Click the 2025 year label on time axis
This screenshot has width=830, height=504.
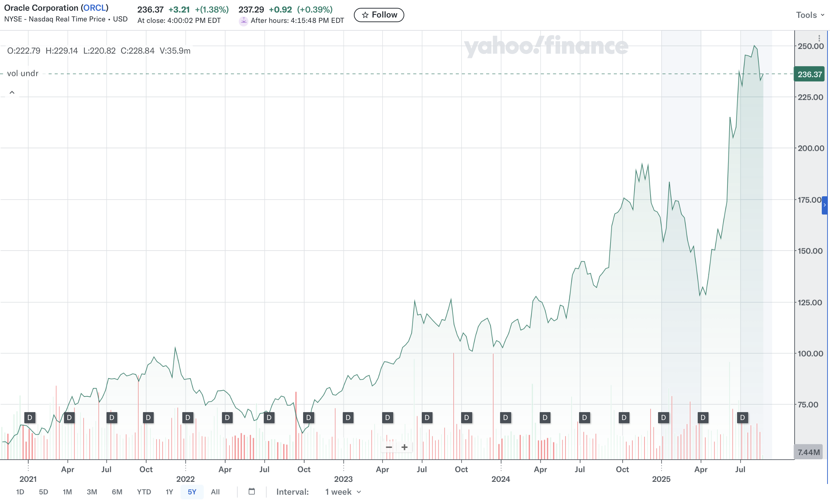click(661, 479)
